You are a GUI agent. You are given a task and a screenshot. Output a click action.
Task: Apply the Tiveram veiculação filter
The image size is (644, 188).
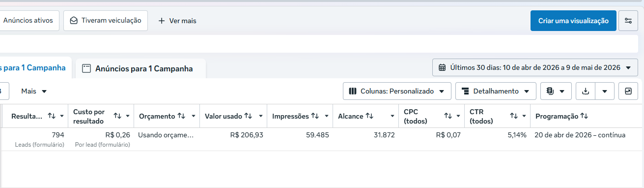106,21
